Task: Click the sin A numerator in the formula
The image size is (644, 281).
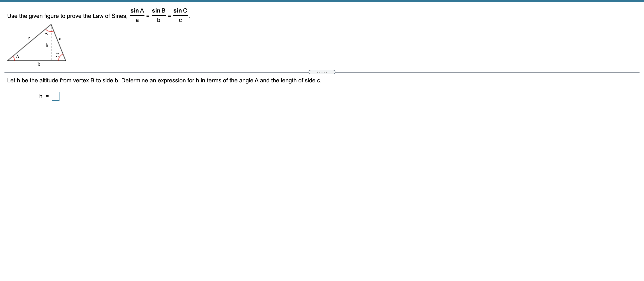Action: [137, 11]
